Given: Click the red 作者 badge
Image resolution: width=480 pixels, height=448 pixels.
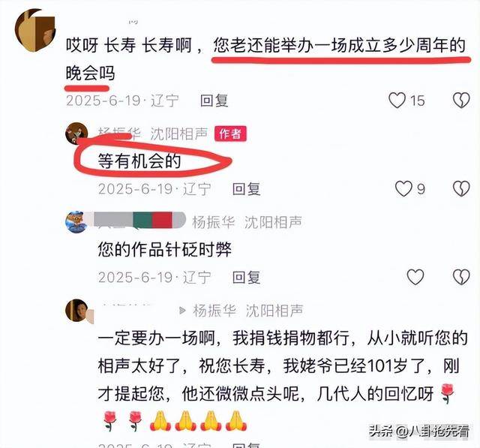Looking at the screenshot, I should [x=230, y=134].
